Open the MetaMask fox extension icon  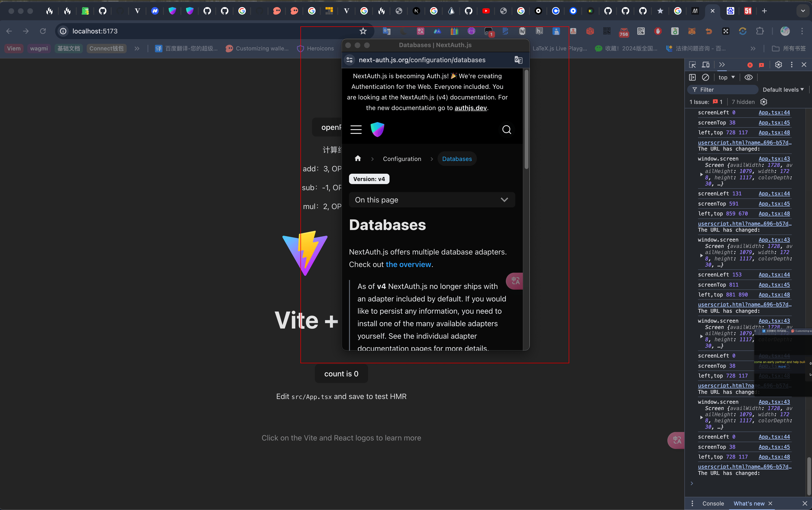692,31
